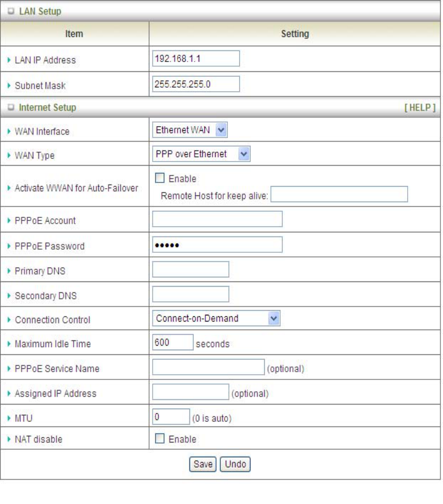Click the arrow icon beside PPPoE Account
The image size is (443, 504).
(8, 221)
